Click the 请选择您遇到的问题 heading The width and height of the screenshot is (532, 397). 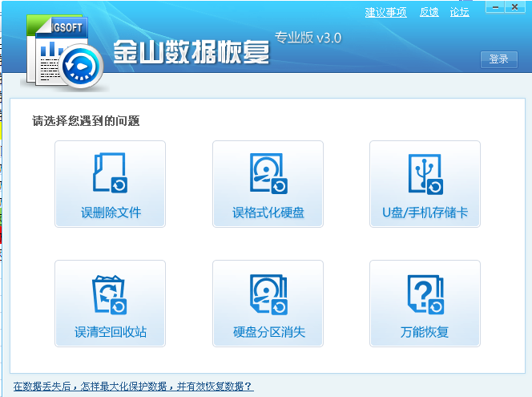(x=86, y=121)
